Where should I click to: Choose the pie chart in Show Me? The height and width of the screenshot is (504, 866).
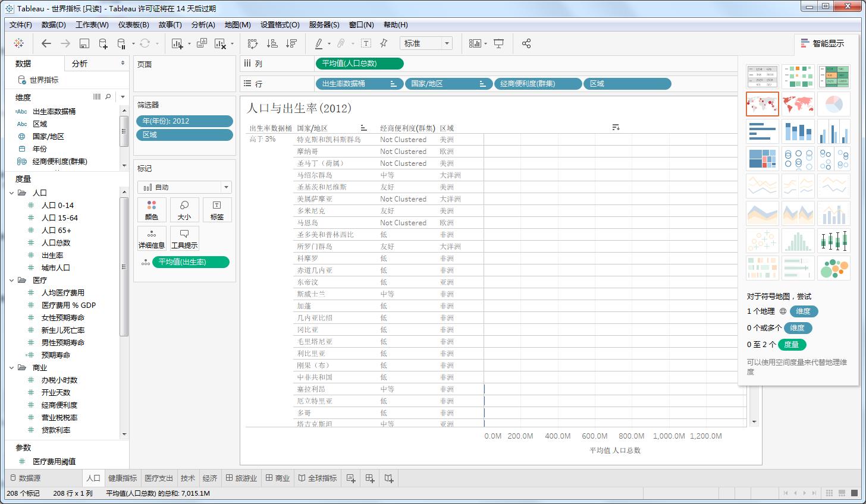pos(834,104)
